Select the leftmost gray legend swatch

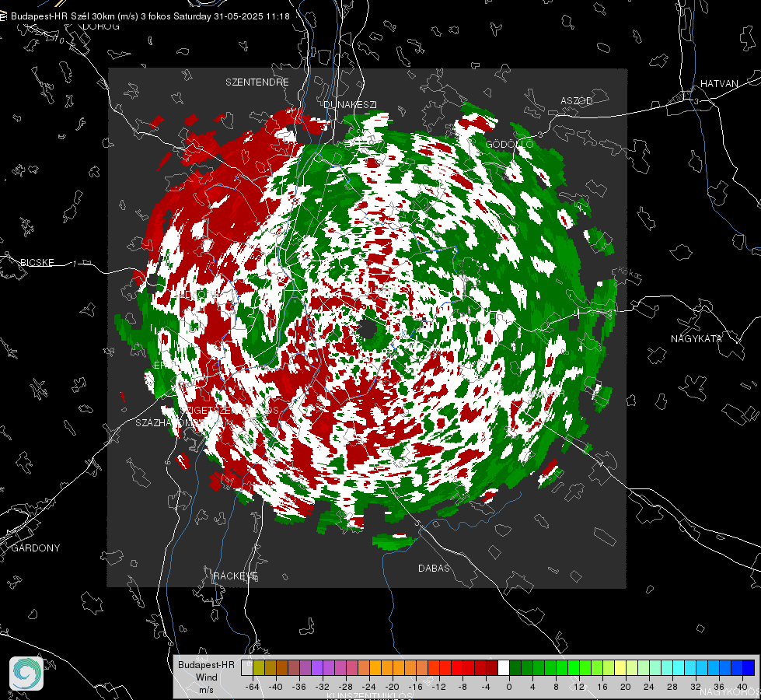(247, 667)
